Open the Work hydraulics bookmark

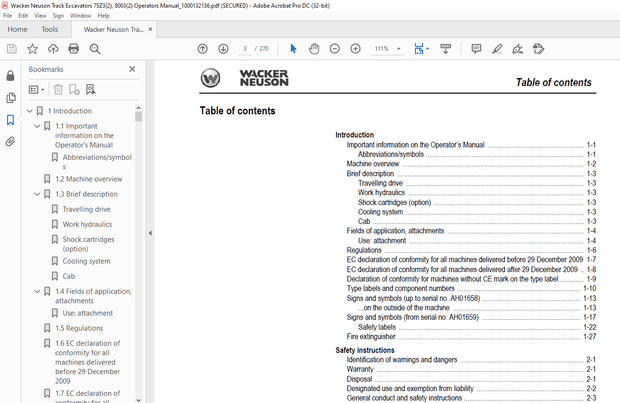coord(87,224)
